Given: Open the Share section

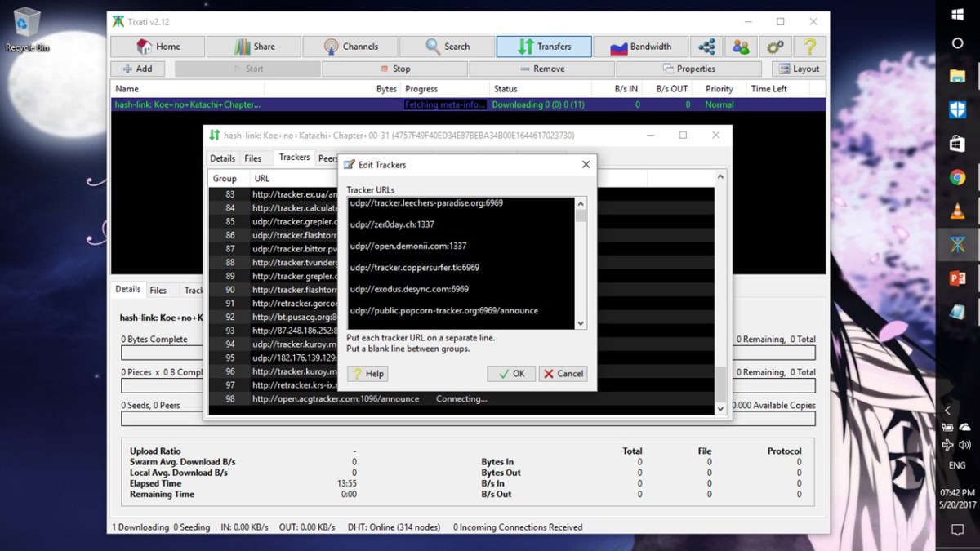Looking at the screenshot, I should [253, 47].
